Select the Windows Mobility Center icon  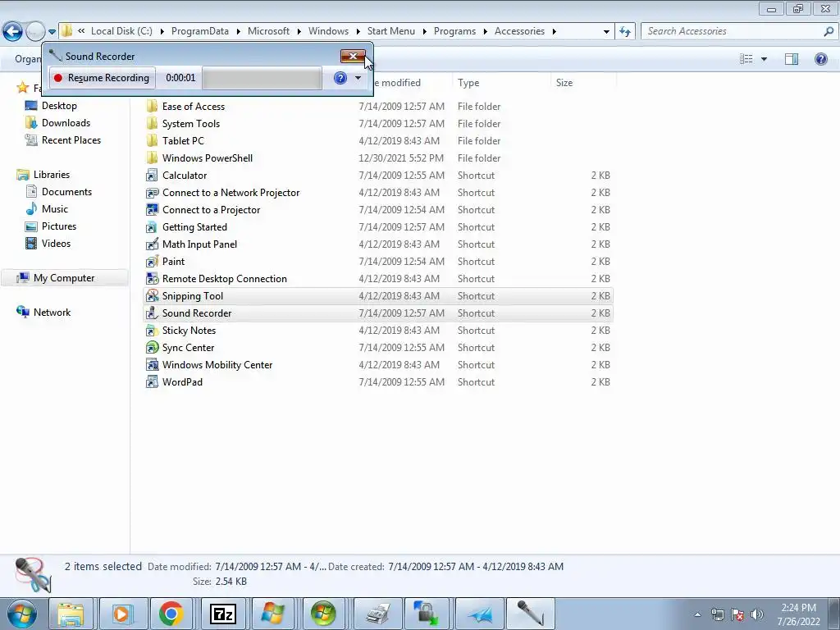pyautogui.click(x=152, y=364)
